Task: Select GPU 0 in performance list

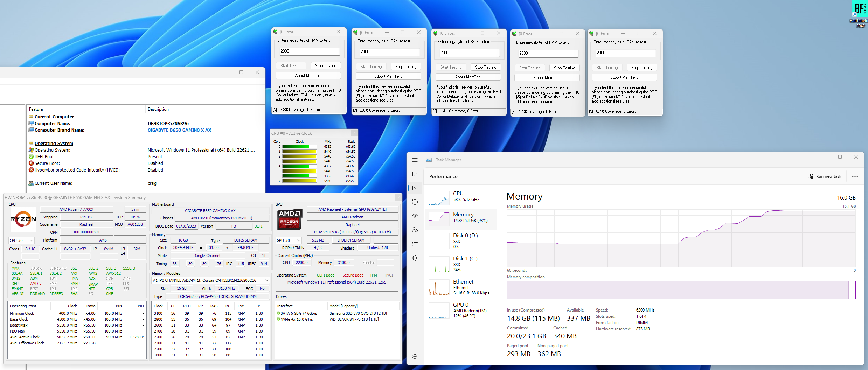Action: (x=461, y=310)
